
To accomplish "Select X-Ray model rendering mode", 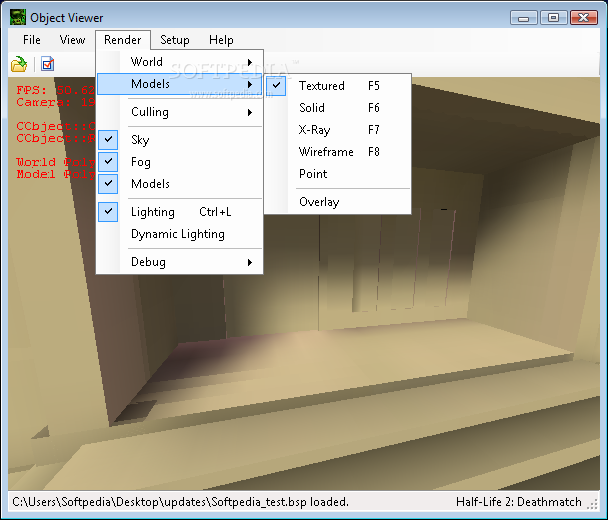I will click(x=338, y=130).
